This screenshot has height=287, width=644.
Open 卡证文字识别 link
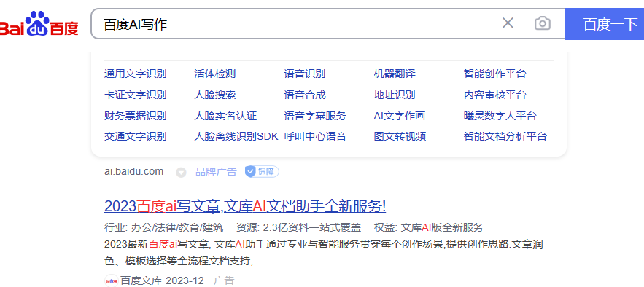(135, 95)
